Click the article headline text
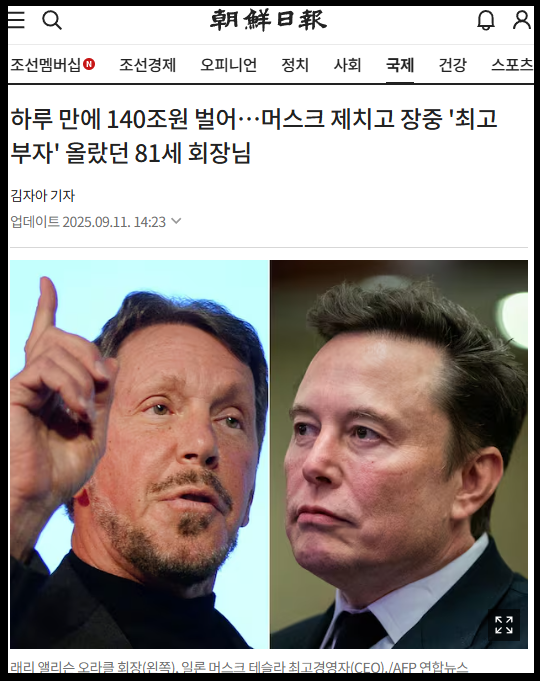The width and height of the screenshot is (540, 681). pos(254,136)
